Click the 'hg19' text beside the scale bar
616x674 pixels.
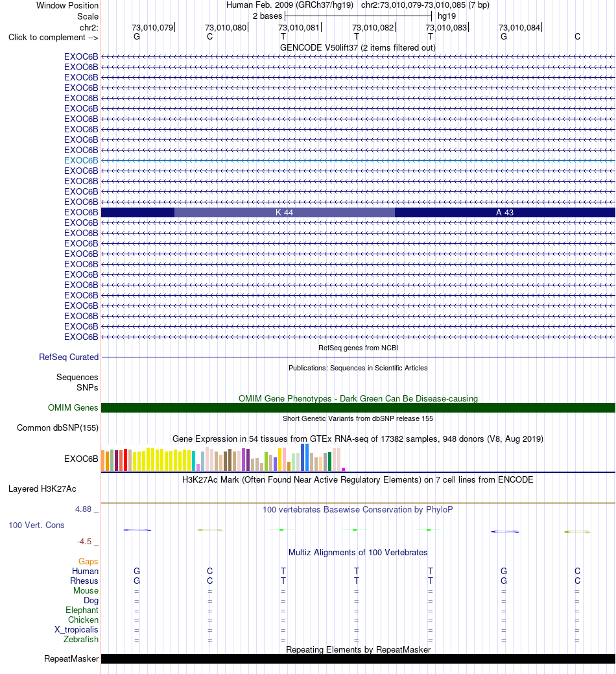pyautogui.click(x=447, y=16)
